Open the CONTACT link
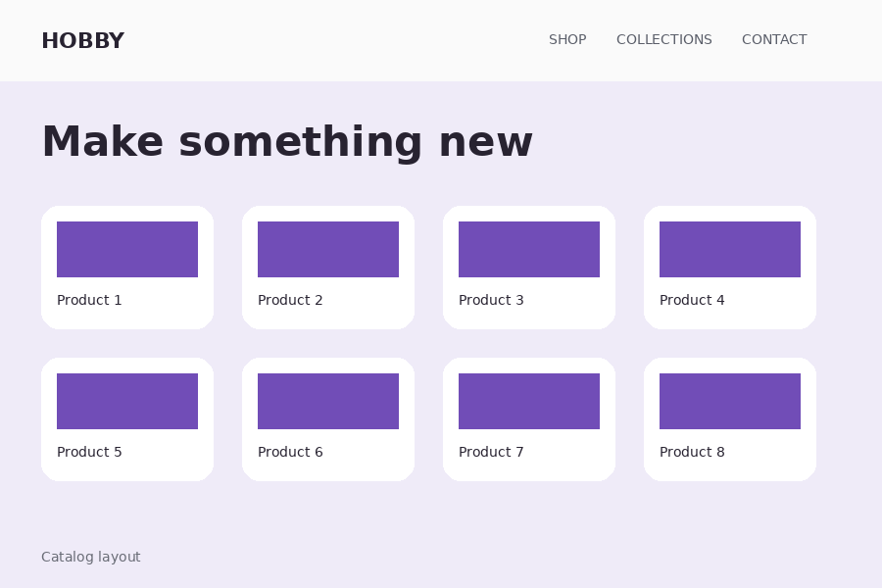The height and width of the screenshot is (588, 882). click(x=774, y=39)
